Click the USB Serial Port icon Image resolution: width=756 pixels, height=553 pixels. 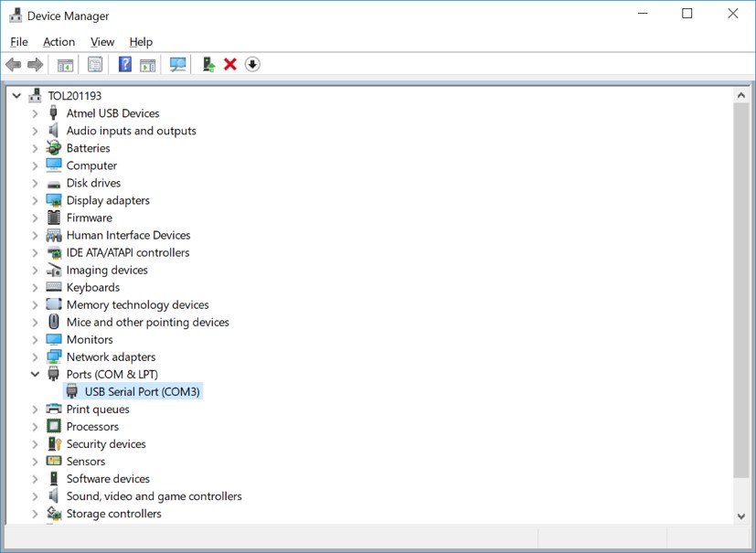[x=72, y=391]
